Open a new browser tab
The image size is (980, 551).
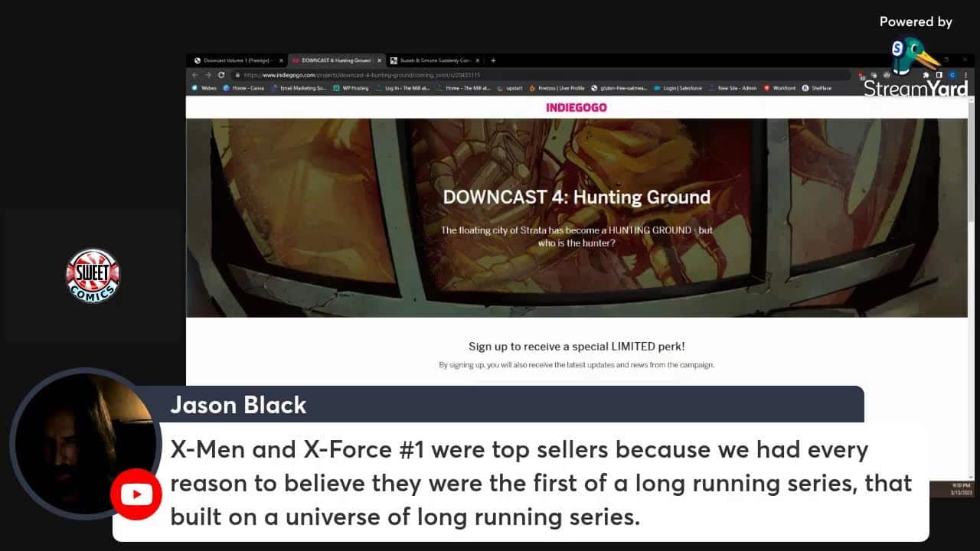click(x=493, y=60)
